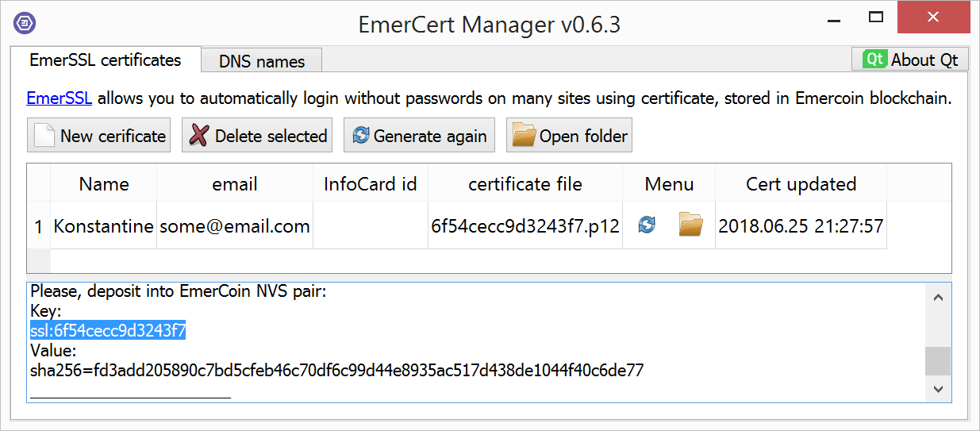The height and width of the screenshot is (431, 980).
Task: Click the refresh icon in Konstantine's Menu cell
Action: (x=648, y=225)
